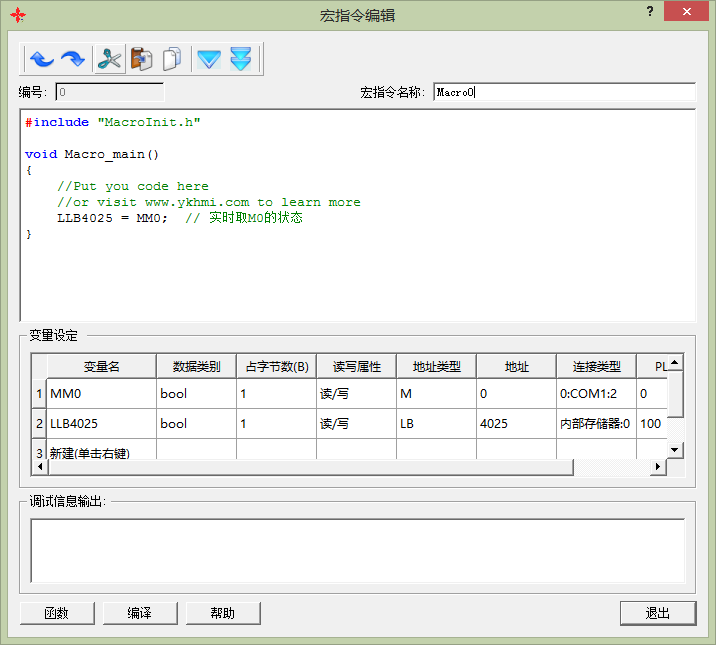Click the red app icon in title bar
This screenshot has width=716, height=645.
click(17, 15)
